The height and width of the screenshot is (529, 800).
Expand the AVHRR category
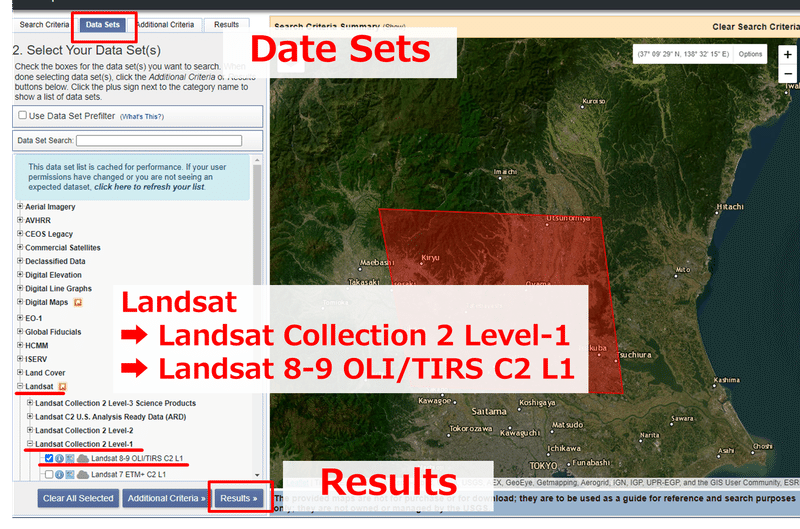[x=20, y=220]
